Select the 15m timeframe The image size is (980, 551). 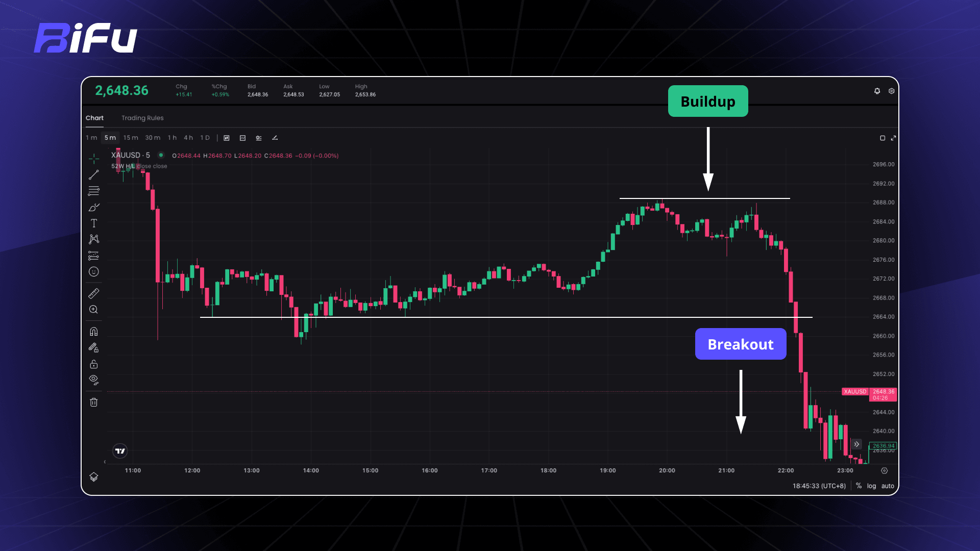click(131, 138)
